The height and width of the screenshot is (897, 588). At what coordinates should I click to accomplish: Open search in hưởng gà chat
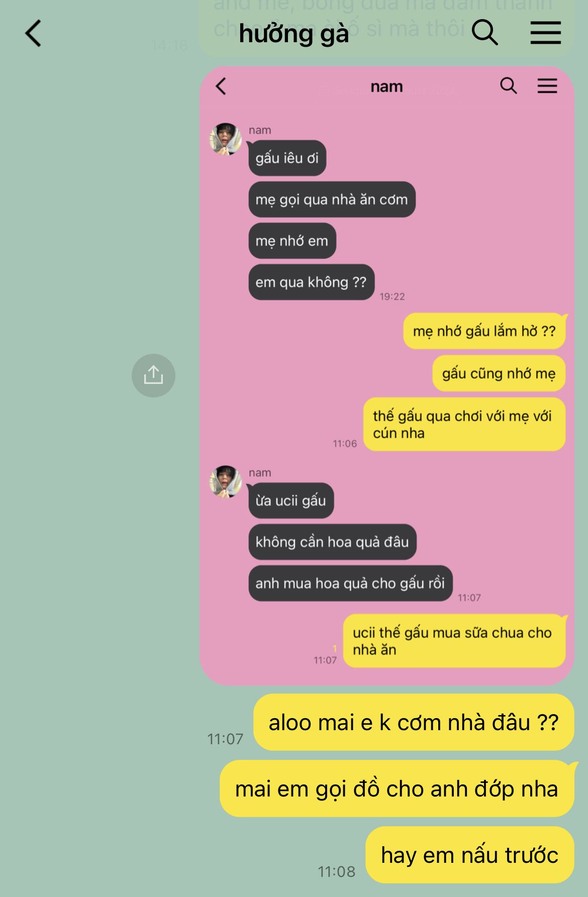pos(484,33)
